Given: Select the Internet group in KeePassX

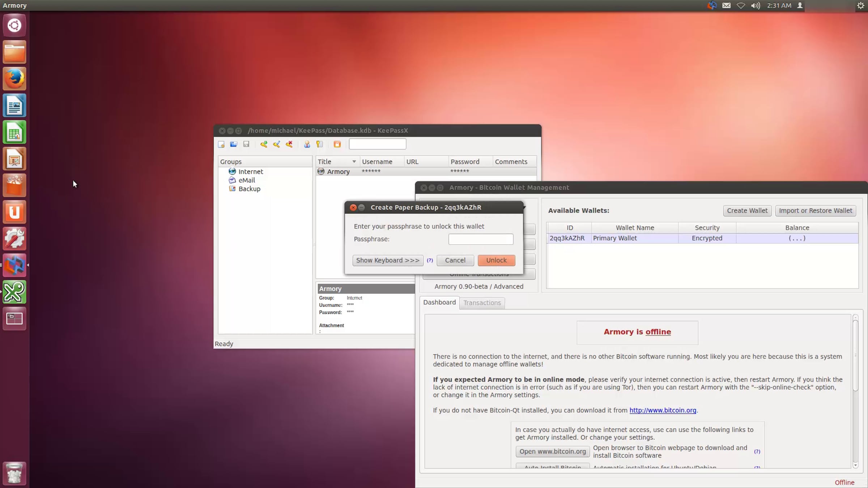Looking at the screenshot, I should (251, 171).
